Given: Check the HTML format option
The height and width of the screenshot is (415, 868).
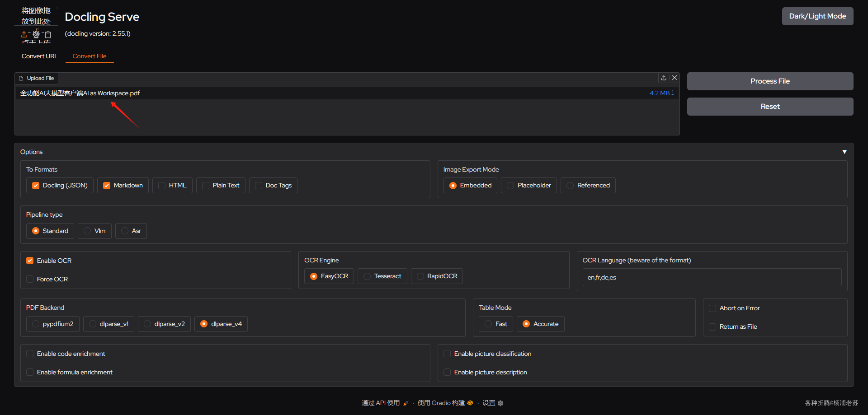Looking at the screenshot, I should pos(162,186).
